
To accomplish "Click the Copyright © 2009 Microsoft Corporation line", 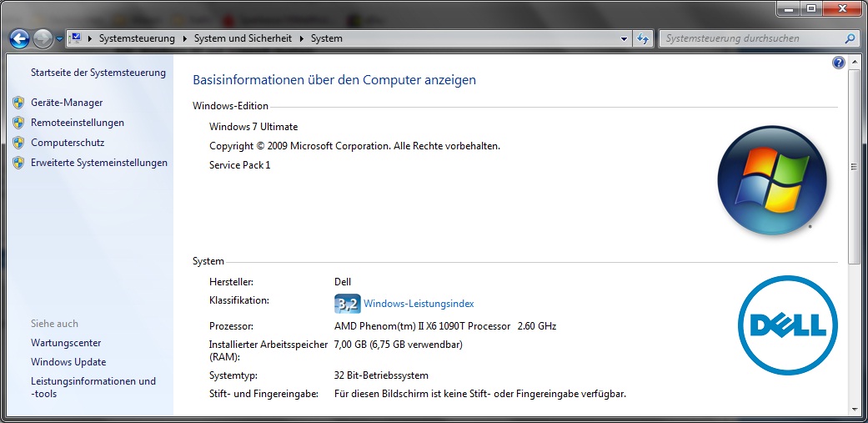I will (355, 146).
